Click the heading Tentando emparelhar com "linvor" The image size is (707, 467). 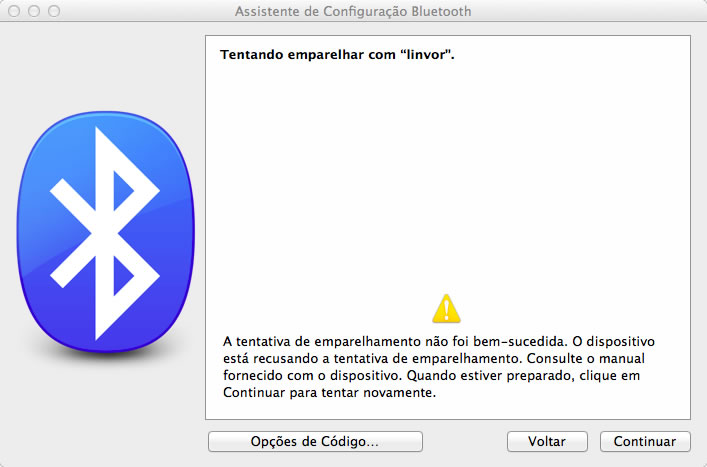tap(337, 55)
